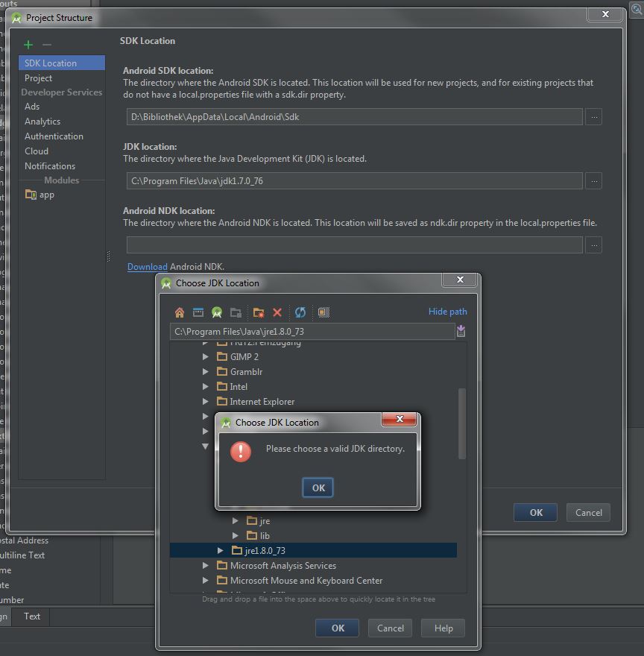Image resolution: width=644 pixels, height=656 pixels.
Task: Expand the Gramblr folder
Action: click(x=206, y=371)
